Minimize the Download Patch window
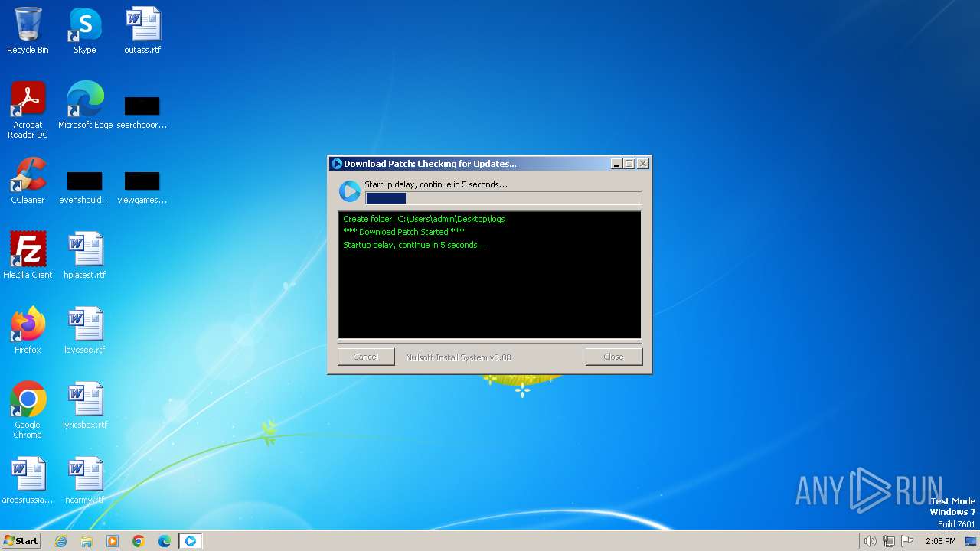The image size is (980, 551). [616, 164]
